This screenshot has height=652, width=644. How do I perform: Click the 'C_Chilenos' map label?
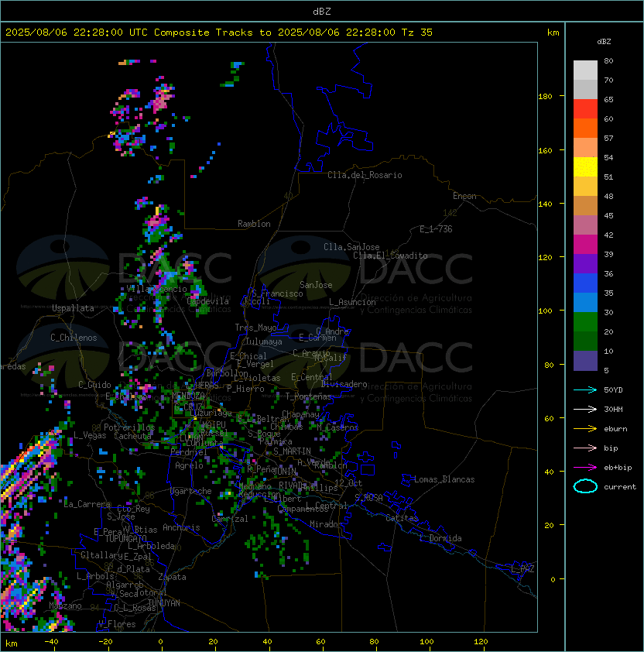tap(74, 338)
